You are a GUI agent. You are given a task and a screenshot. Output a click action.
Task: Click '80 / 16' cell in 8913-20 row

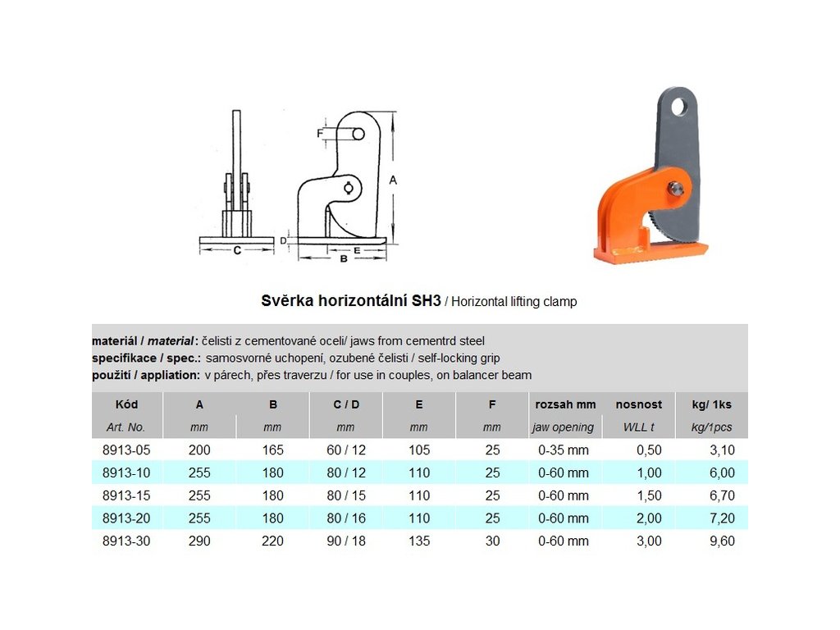point(346,518)
